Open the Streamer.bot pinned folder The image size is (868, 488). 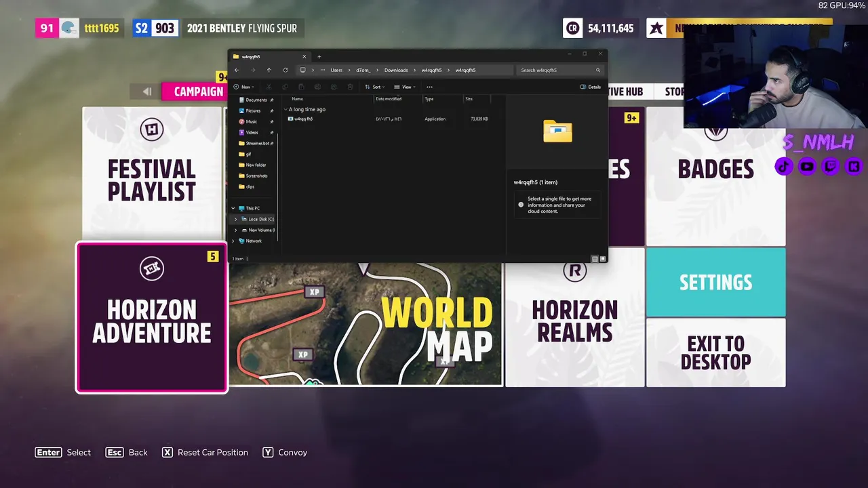(x=257, y=143)
